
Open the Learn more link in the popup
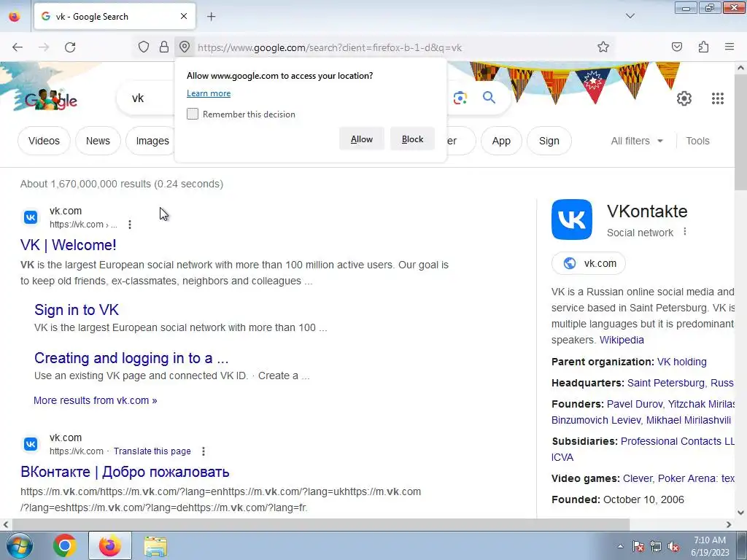coord(209,93)
